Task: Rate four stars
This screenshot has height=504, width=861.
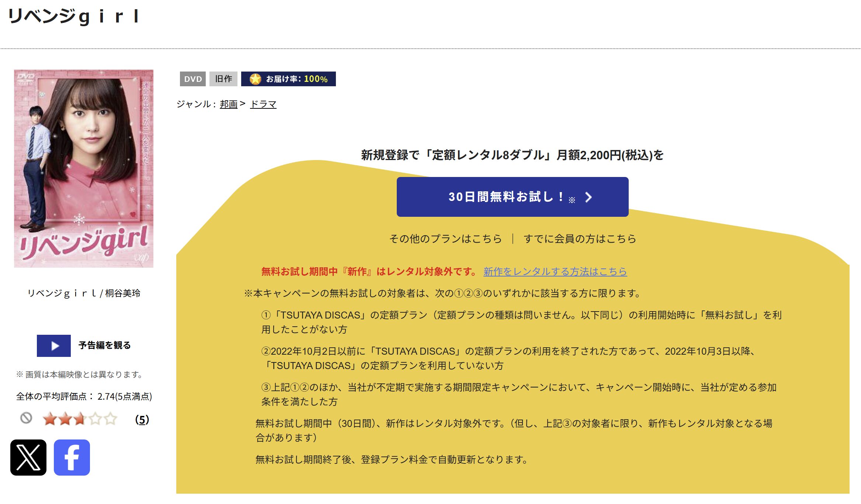Action: [x=95, y=419]
